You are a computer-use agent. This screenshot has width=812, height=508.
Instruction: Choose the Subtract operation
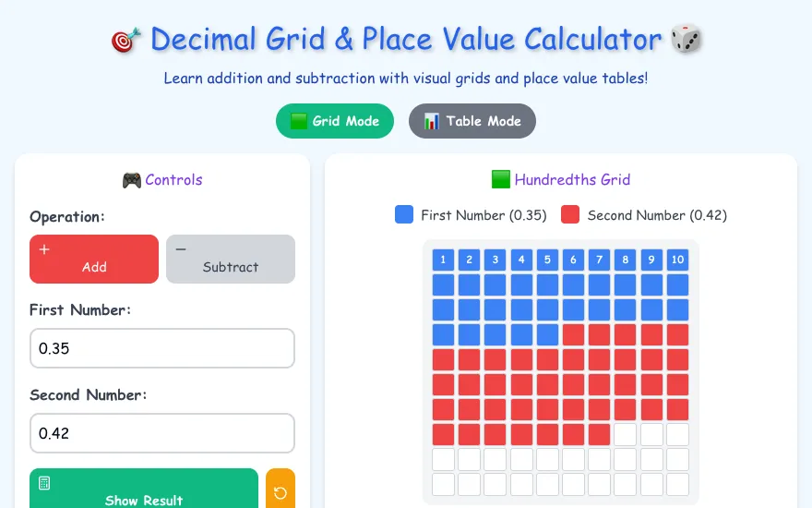[231, 260]
